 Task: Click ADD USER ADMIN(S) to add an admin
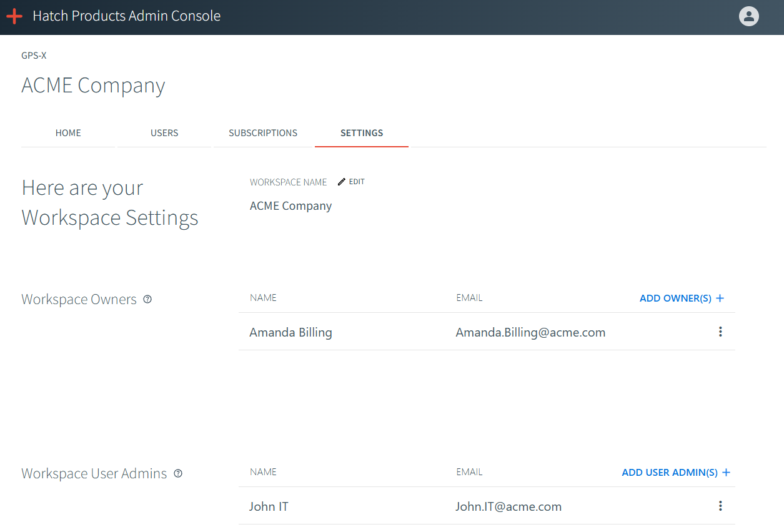tap(669, 472)
